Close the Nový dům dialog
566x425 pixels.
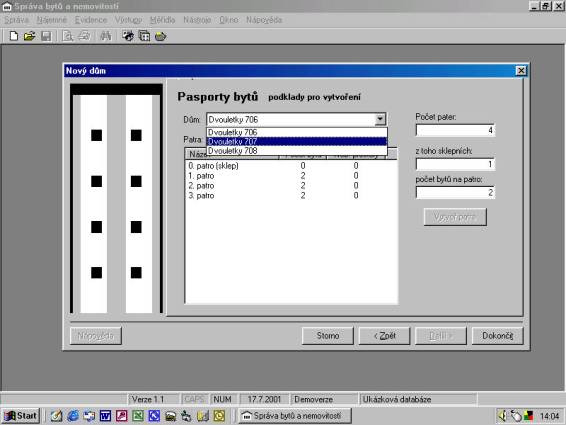[x=521, y=71]
